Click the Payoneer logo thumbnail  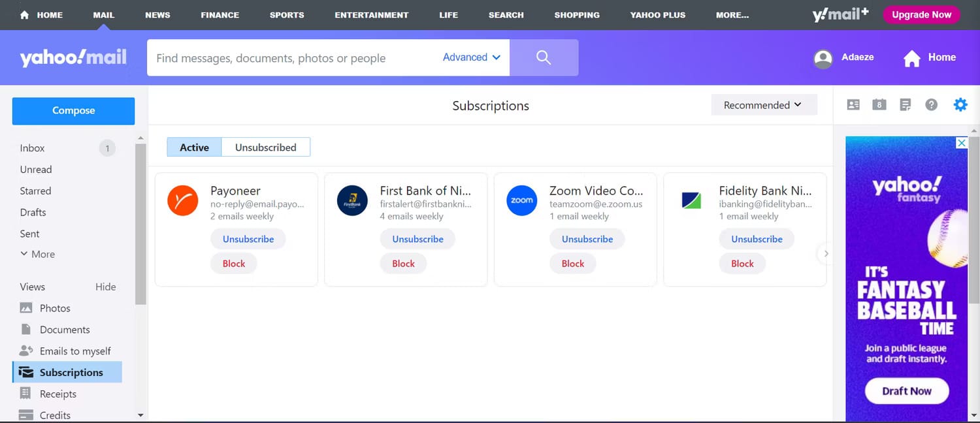pos(183,200)
